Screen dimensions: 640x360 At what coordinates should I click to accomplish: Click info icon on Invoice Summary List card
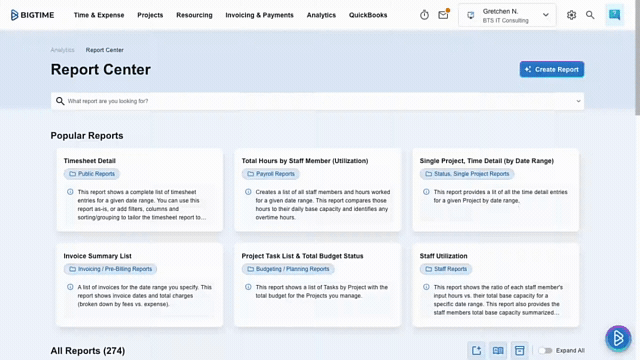click(70, 287)
